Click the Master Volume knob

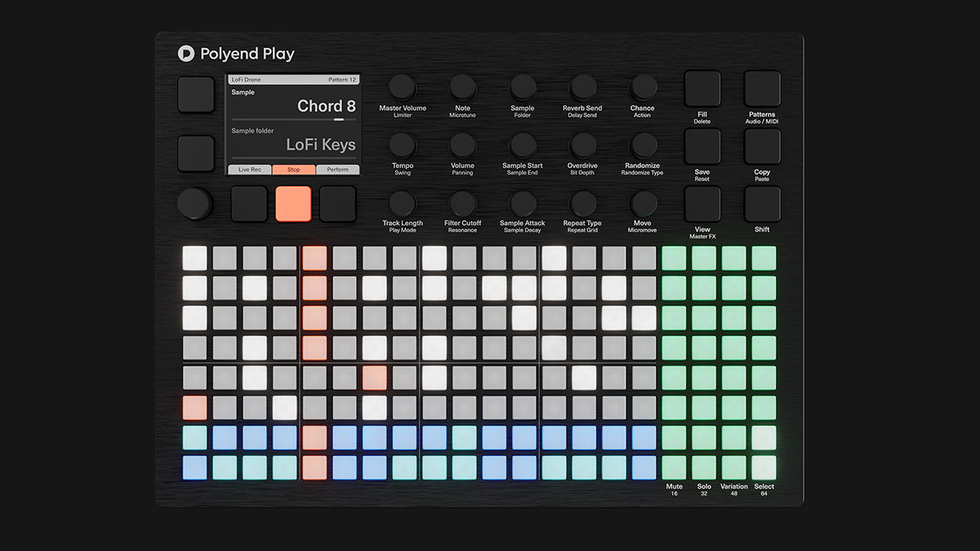pos(402,87)
